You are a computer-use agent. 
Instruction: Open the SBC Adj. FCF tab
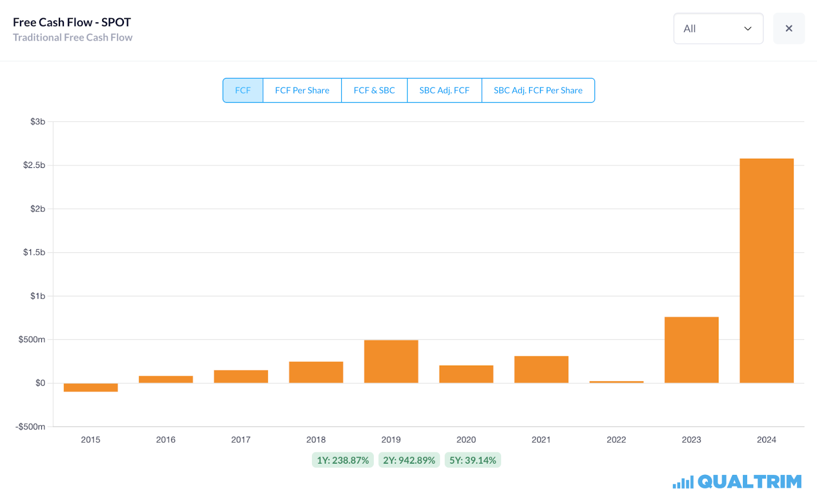point(444,90)
